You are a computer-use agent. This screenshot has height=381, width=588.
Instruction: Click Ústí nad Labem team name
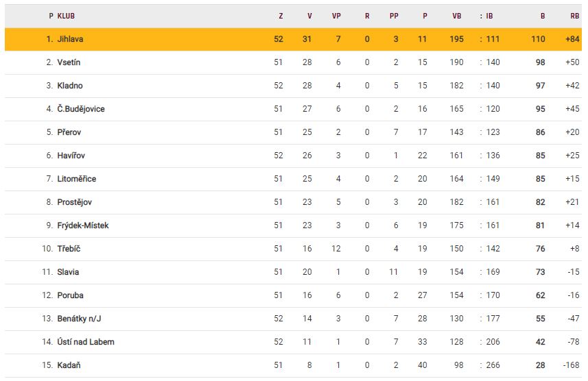86,342
